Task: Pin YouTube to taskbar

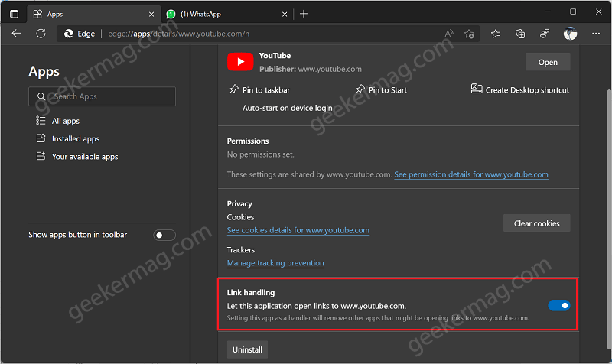Action: pyautogui.click(x=259, y=89)
